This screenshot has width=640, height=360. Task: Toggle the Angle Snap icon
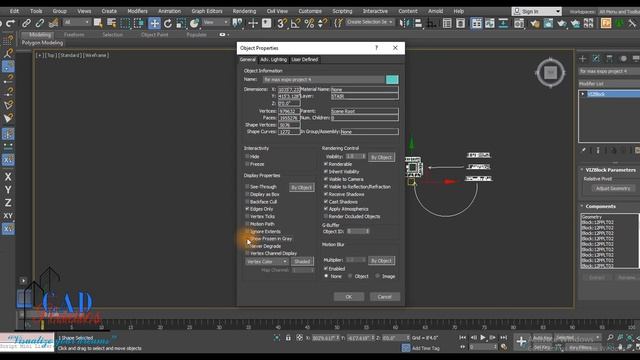coord(295,23)
